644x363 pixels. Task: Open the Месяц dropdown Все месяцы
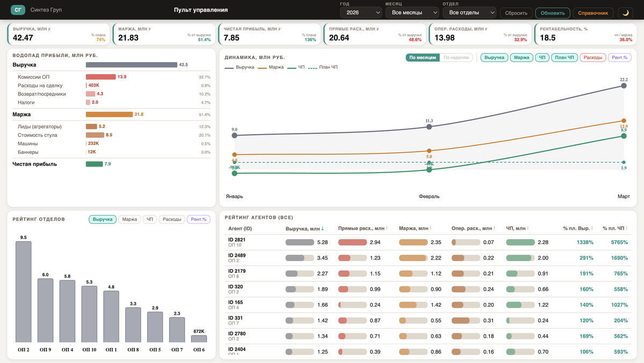pyautogui.click(x=412, y=12)
